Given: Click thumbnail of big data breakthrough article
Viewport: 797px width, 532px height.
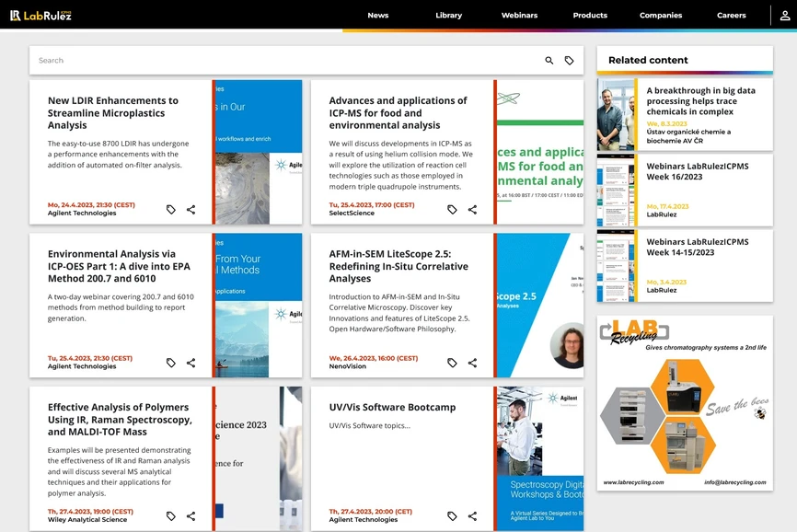Looking at the screenshot, I should coord(617,114).
